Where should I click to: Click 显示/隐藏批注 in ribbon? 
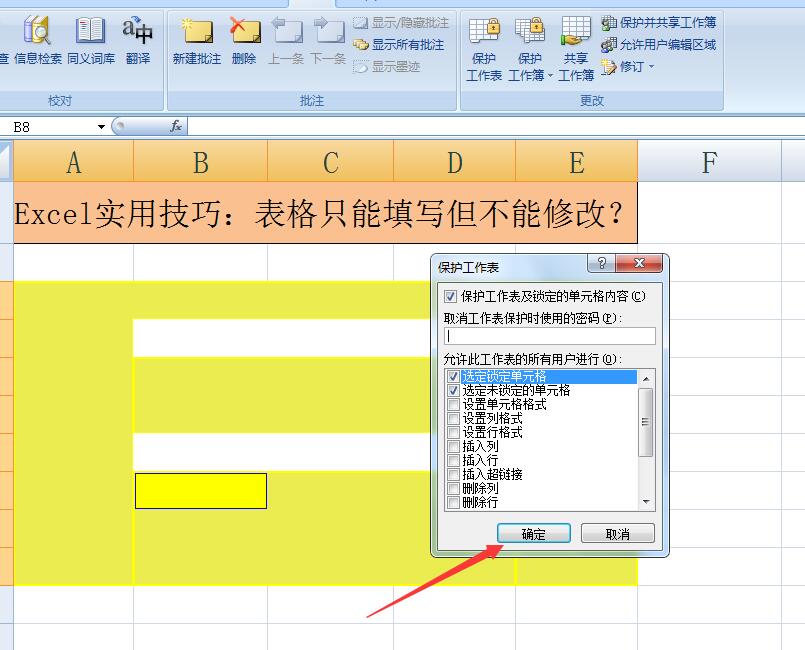pos(401,23)
